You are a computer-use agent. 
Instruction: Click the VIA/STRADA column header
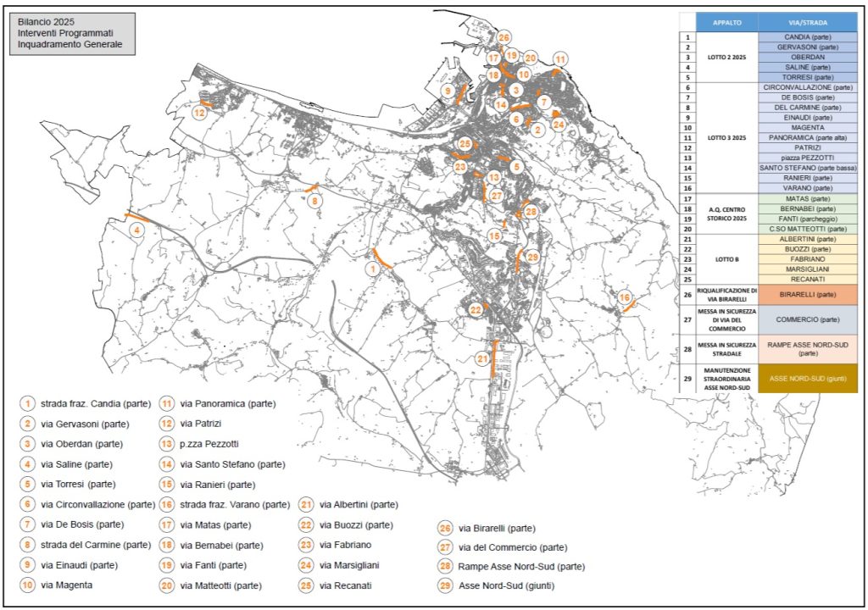808,24
